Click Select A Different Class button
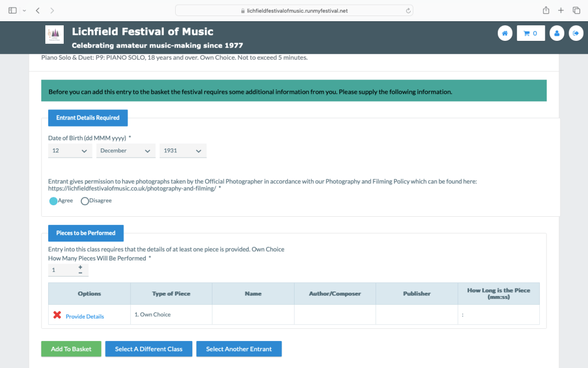This screenshot has width=588, height=368. click(x=149, y=349)
